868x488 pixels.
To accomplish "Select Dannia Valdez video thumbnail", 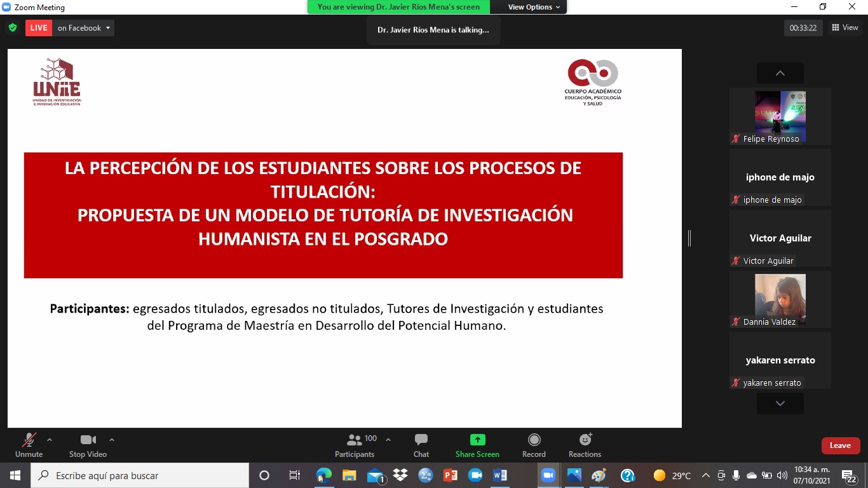I will pos(780,299).
